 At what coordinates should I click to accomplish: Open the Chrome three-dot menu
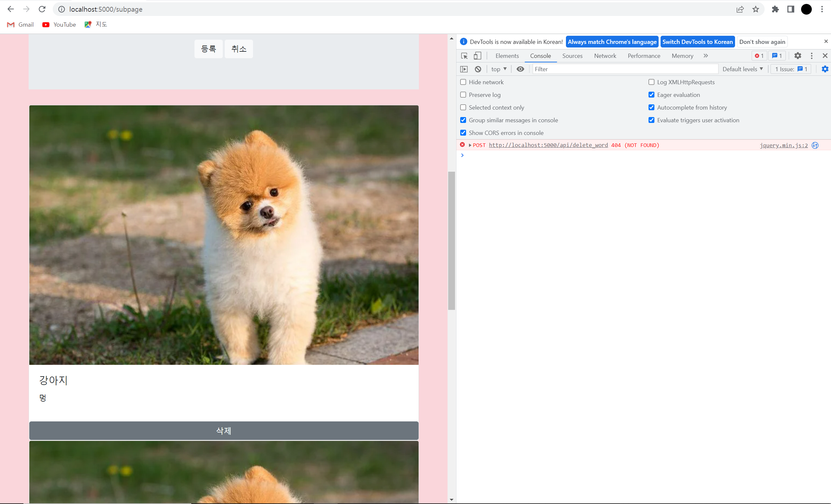[x=822, y=9]
